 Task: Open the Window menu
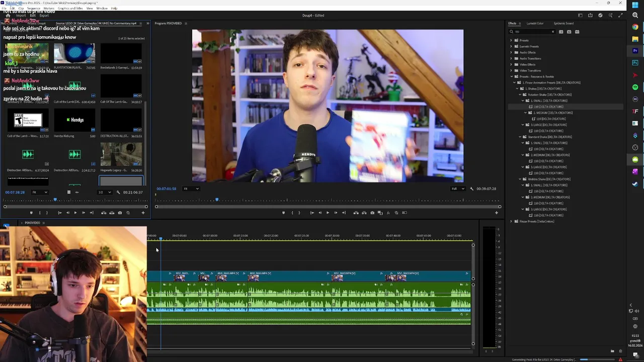pos(102,9)
